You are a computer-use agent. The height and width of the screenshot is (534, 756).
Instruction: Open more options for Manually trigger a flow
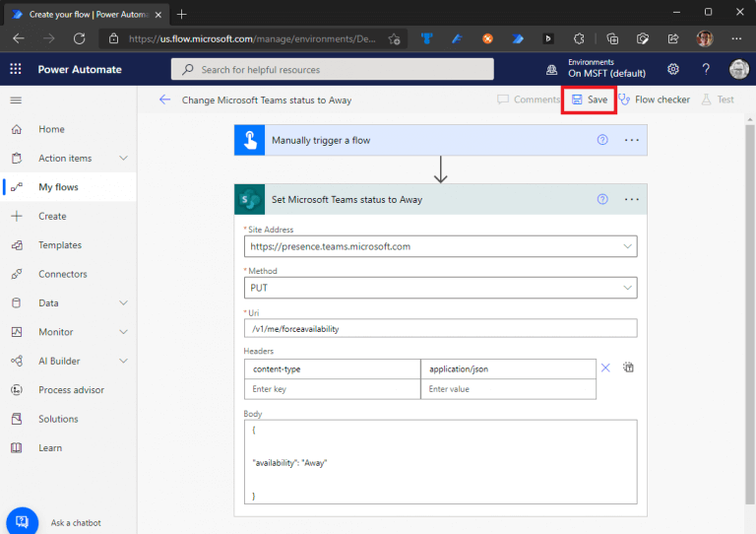[x=632, y=140]
